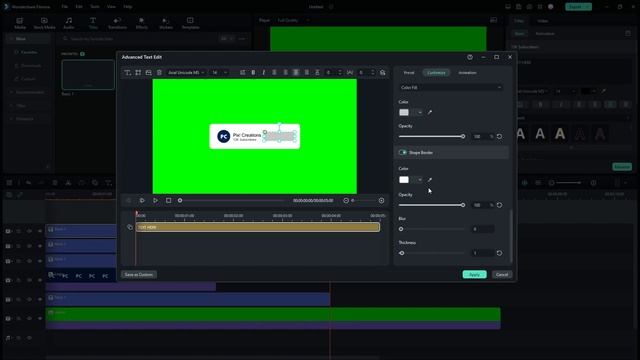This screenshot has width=640, height=360.
Task: Pick fill color with the eyedropper
Action: click(x=430, y=112)
